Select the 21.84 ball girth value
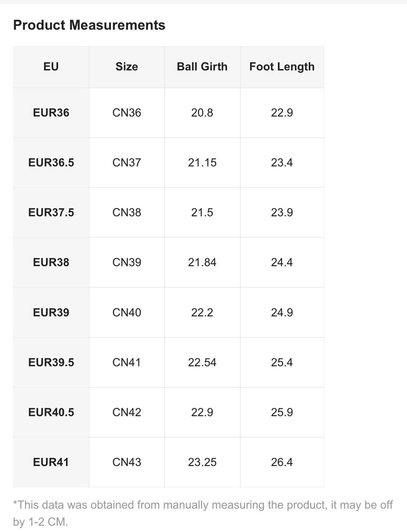 pyautogui.click(x=202, y=262)
